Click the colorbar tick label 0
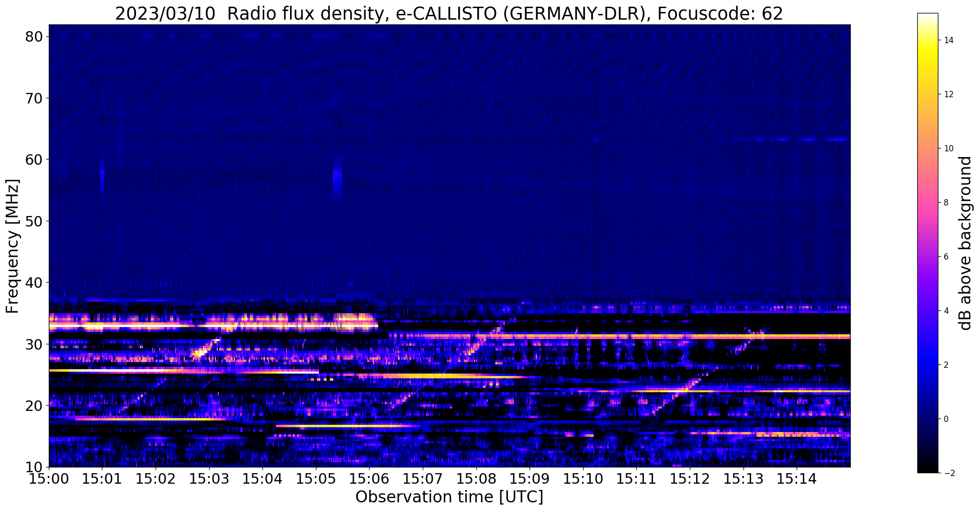 pos(946,419)
